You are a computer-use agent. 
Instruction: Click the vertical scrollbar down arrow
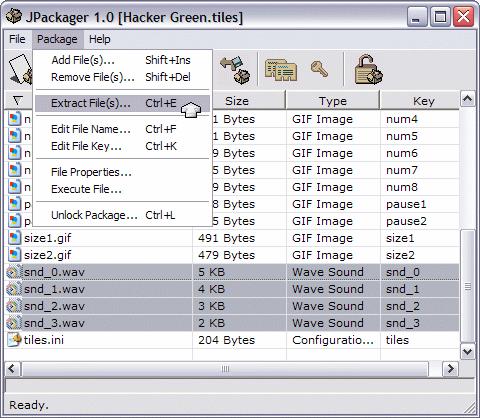point(468,351)
